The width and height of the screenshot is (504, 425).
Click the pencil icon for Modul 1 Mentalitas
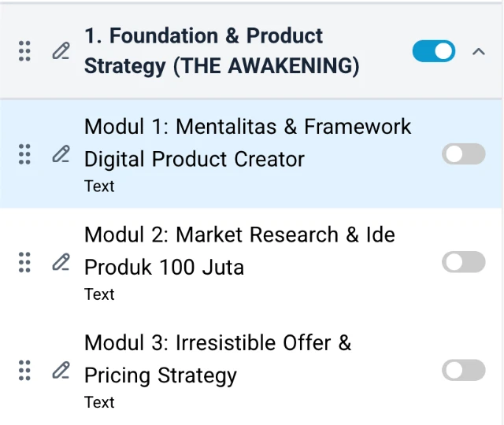pyautogui.click(x=61, y=154)
